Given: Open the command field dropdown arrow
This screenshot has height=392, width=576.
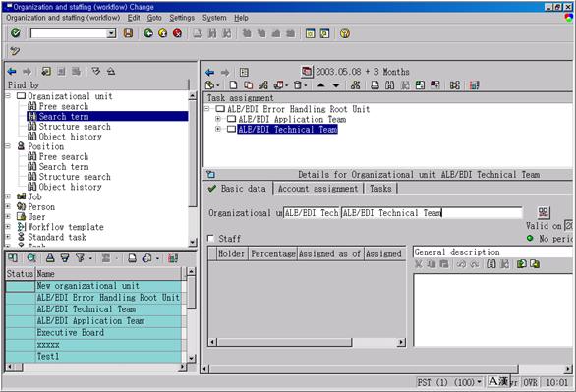Looking at the screenshot, I should (111, 33).
